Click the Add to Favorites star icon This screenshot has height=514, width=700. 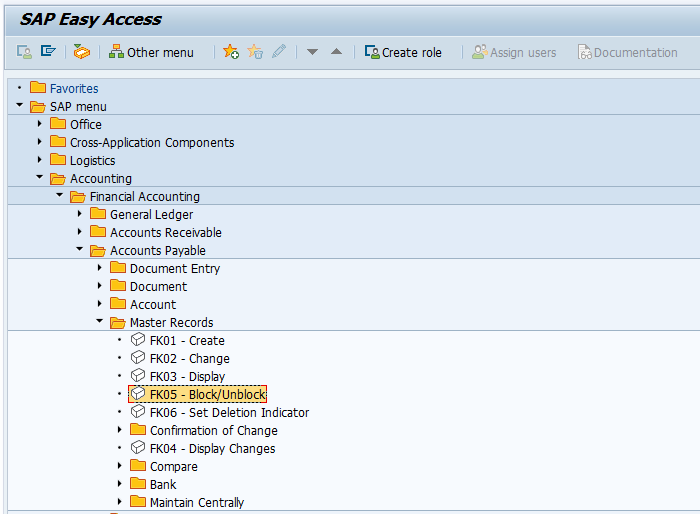[231, 52]
